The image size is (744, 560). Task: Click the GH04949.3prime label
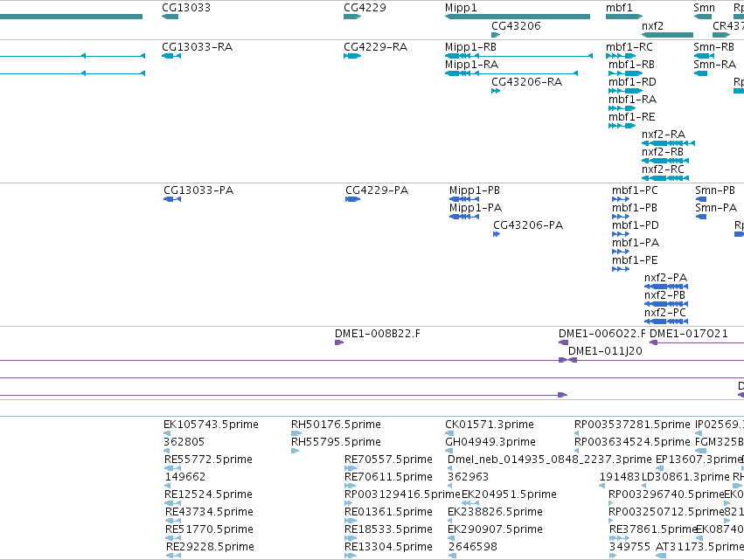pos(490,442)
